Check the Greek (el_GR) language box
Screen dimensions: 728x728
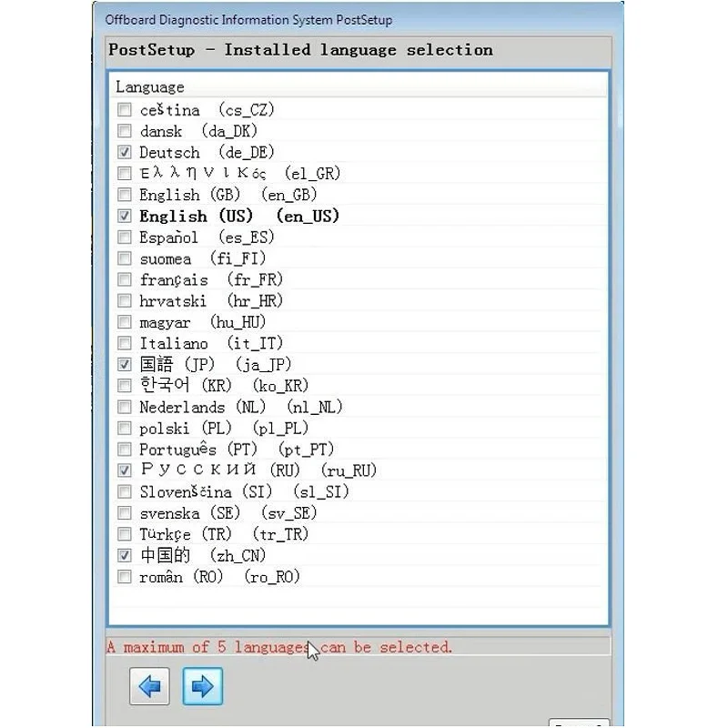[x=125, y=174]
